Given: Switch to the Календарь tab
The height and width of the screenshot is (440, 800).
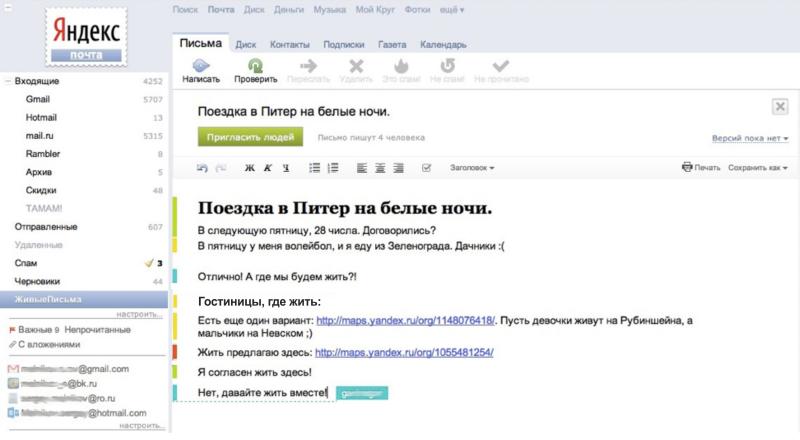Looking at the screenshot, I should coord(443,44).
